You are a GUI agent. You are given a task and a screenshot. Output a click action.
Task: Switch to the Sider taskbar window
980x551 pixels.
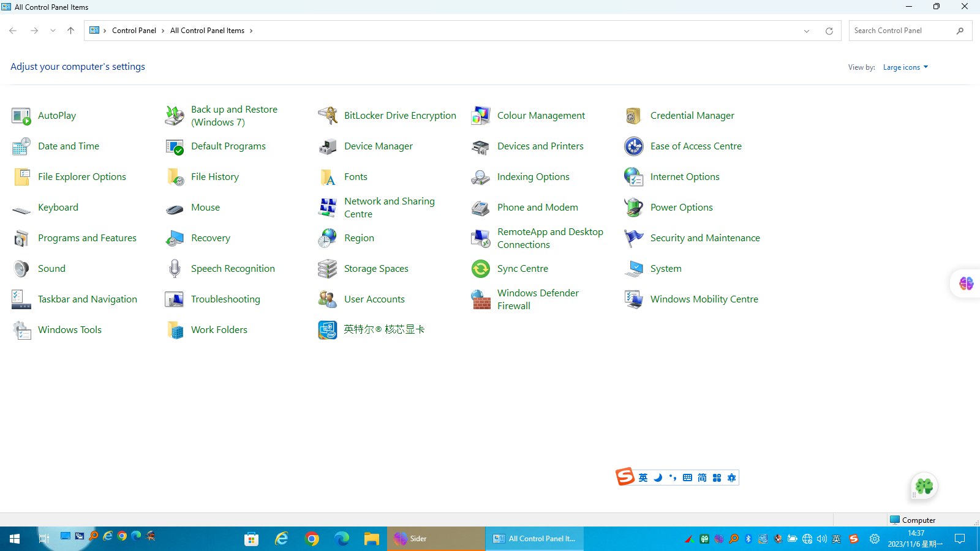pyautogui.click(x=436, y=539)
